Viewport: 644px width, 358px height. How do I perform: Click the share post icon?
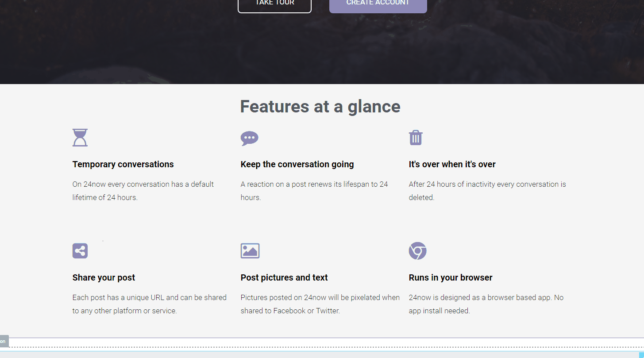[80, 251]
